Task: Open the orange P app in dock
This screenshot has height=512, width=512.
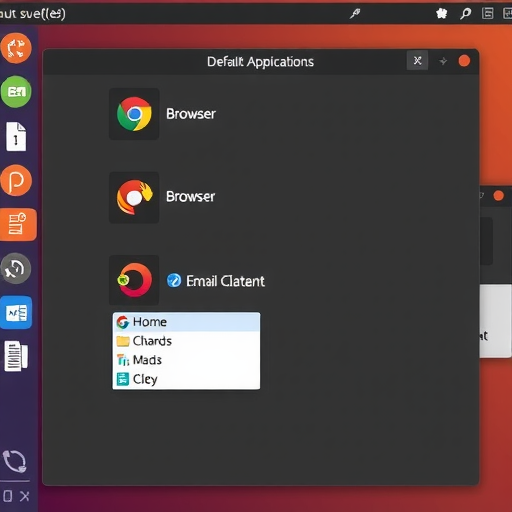Action: [x=16, y=180]
